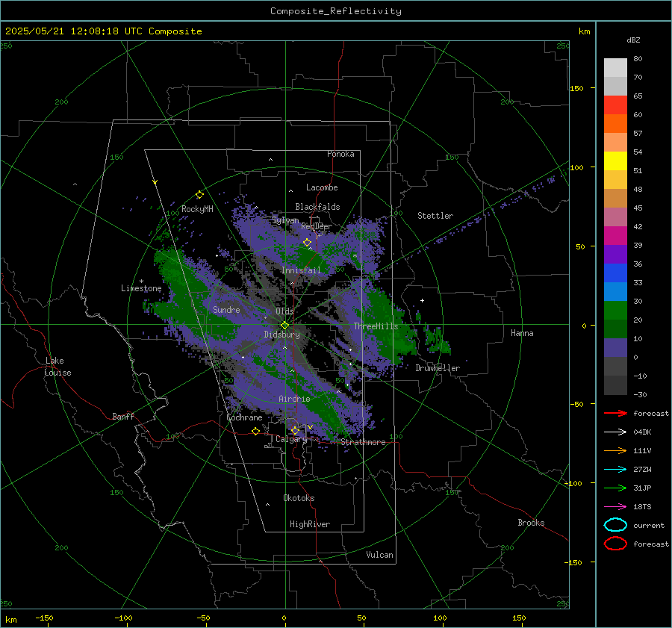Click the Ponoka label
Image resolution: width=672 pixels, height=628 pixels.
340,154
